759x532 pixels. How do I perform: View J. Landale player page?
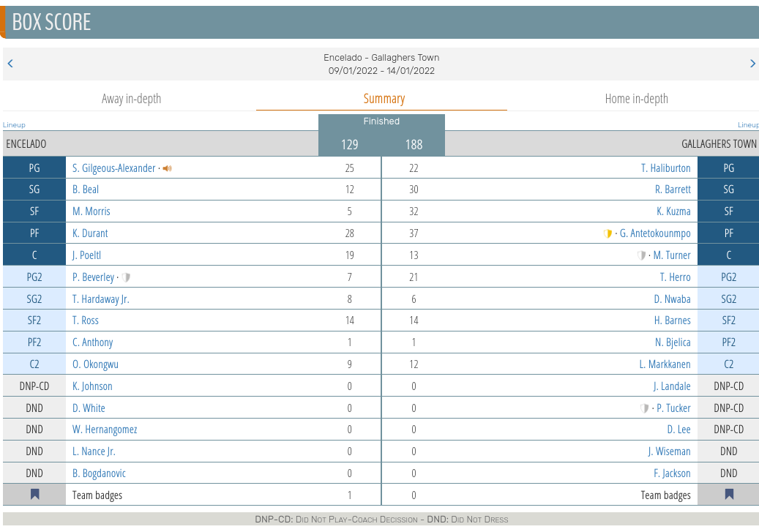point(672,386)
